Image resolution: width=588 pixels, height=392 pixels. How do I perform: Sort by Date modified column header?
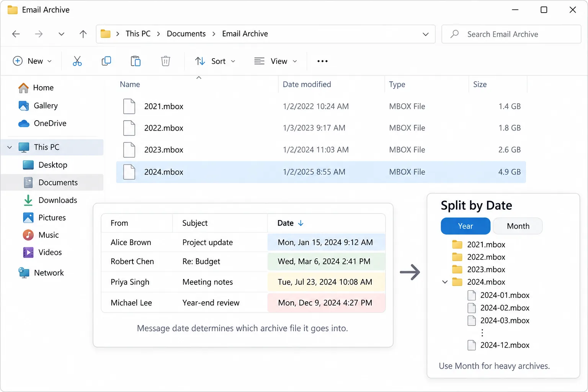[307, 85]
